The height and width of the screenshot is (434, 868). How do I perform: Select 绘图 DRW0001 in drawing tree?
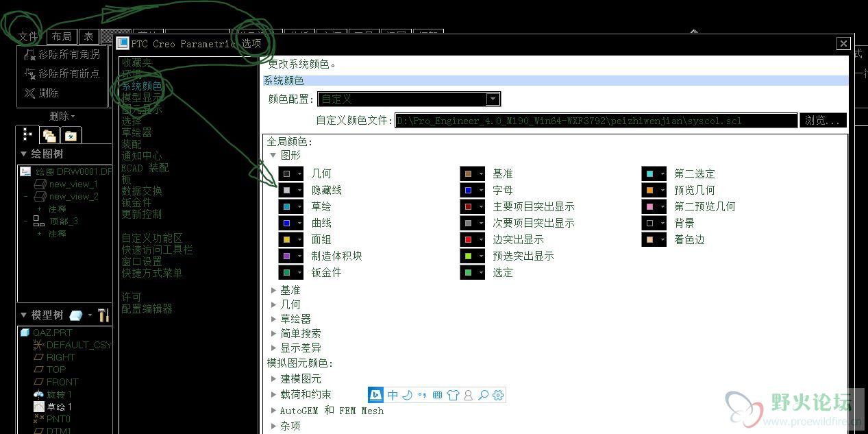66,171
